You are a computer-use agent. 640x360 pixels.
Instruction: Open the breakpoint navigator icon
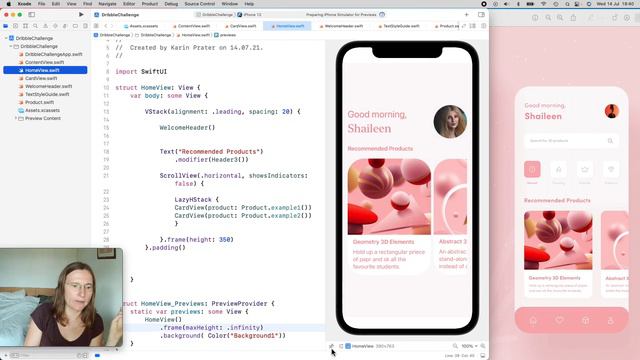click(x=75, y=26)
